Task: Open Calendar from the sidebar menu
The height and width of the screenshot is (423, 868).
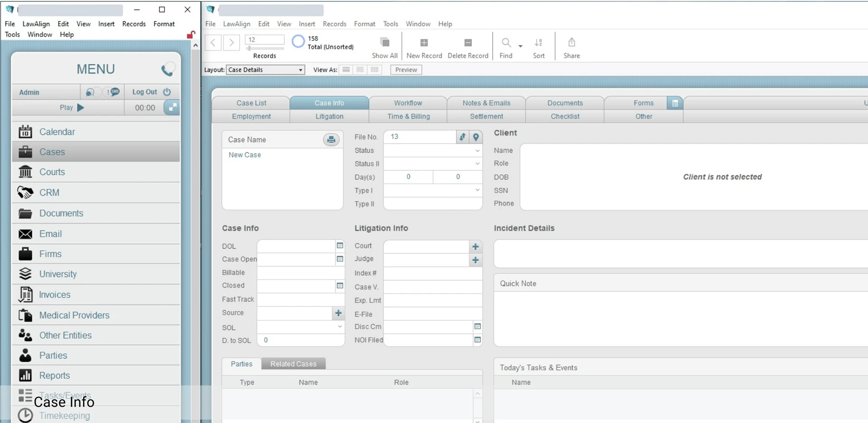Action: click(96, 132)
